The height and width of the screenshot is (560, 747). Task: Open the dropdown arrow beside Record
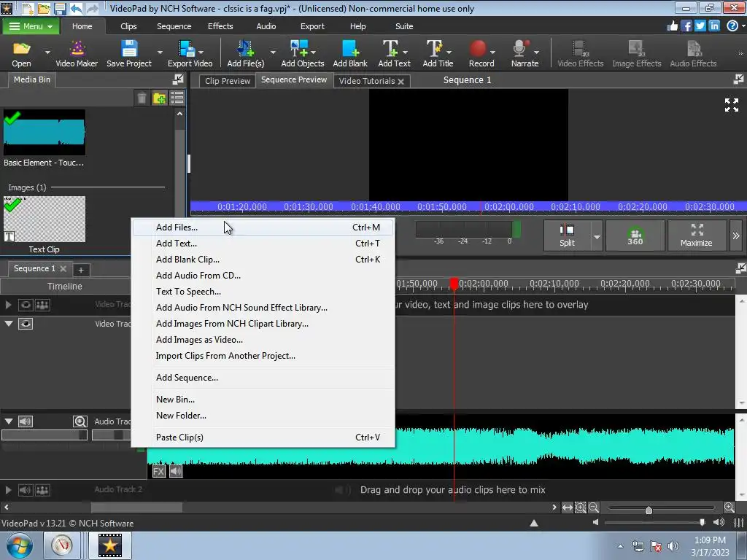(492, 52)
